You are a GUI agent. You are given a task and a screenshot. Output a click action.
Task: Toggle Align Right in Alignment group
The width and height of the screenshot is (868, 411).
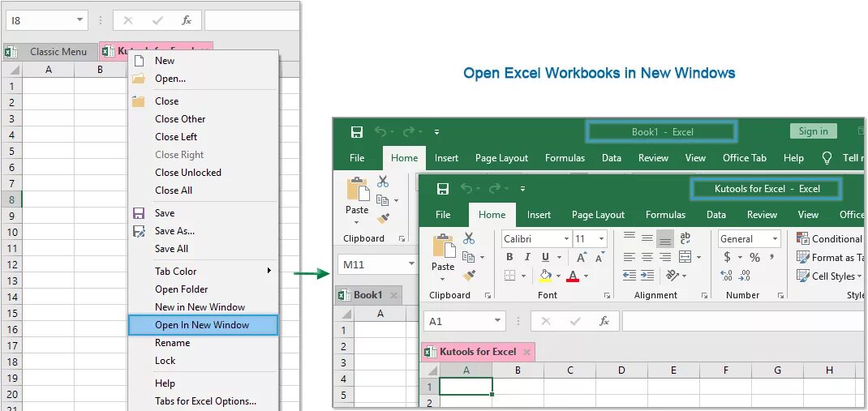(665, 257)
